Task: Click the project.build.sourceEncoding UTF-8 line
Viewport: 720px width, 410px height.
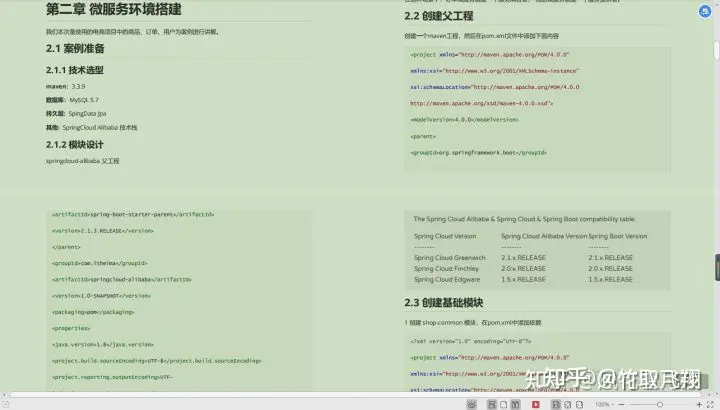Action: tap(156, 360)
